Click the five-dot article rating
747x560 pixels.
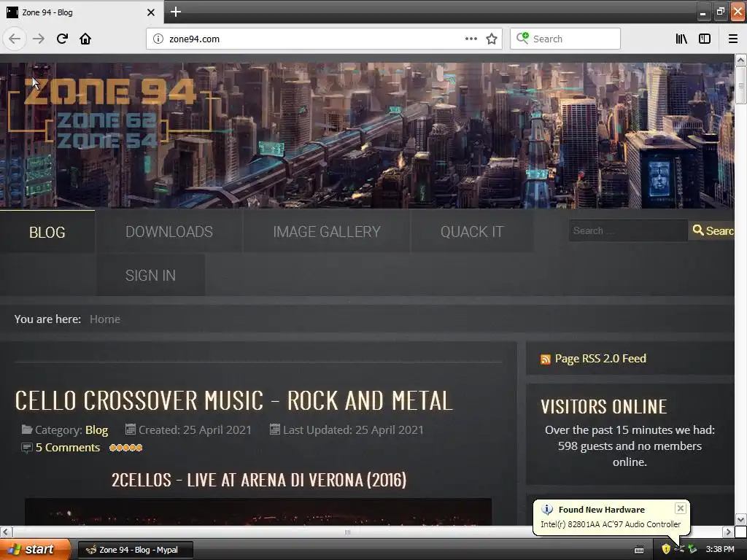(125, 448)
